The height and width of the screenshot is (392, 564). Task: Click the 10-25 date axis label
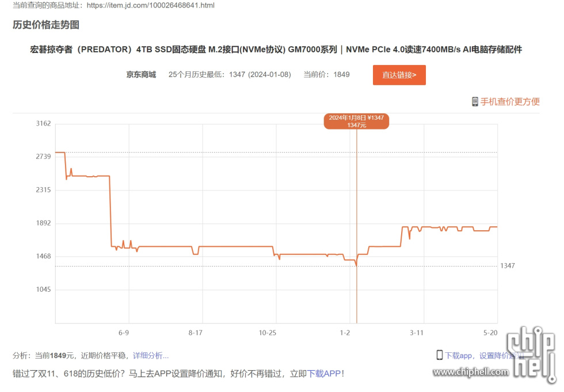point(267,333)
